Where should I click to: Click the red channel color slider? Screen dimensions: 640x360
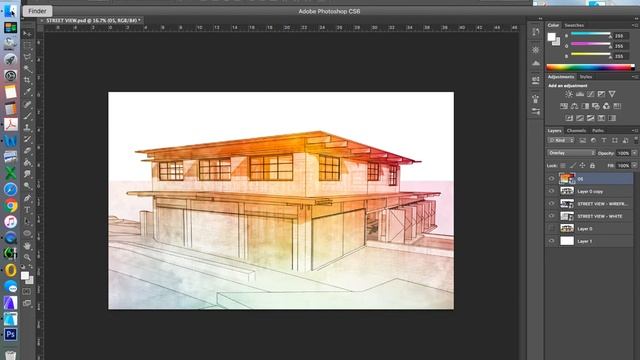[591, 35]
